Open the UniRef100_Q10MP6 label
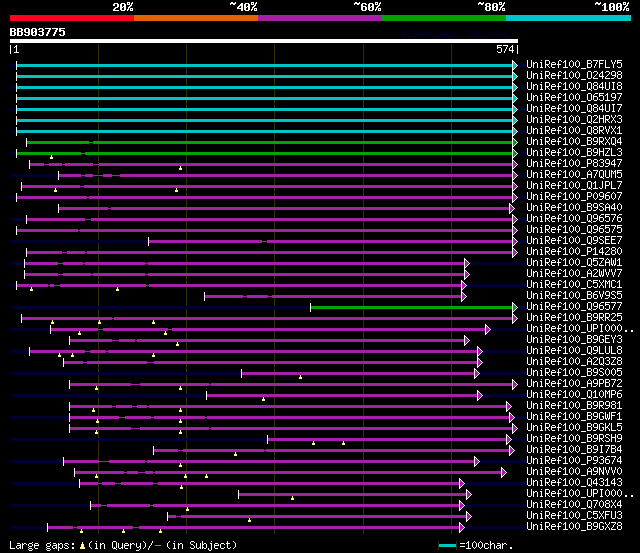 coord(574,395)
